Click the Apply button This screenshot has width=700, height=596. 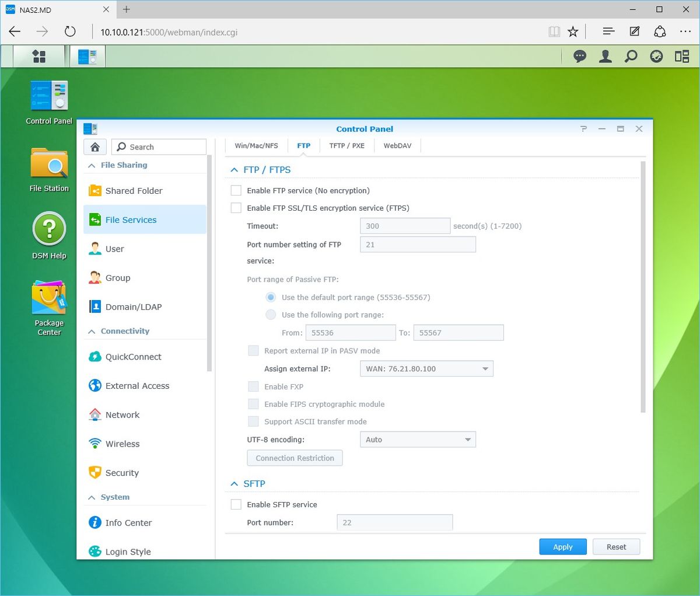tap(563, 547)
